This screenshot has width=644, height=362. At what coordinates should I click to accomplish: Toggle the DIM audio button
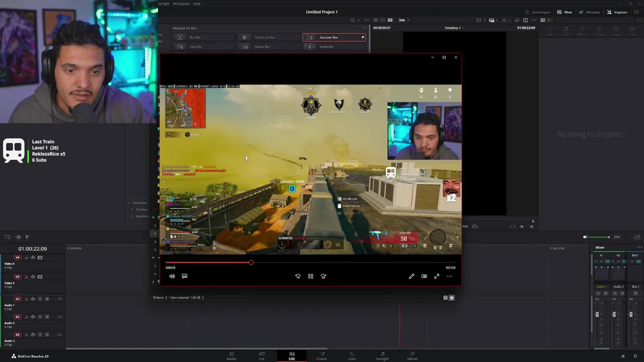pos(617,237)
